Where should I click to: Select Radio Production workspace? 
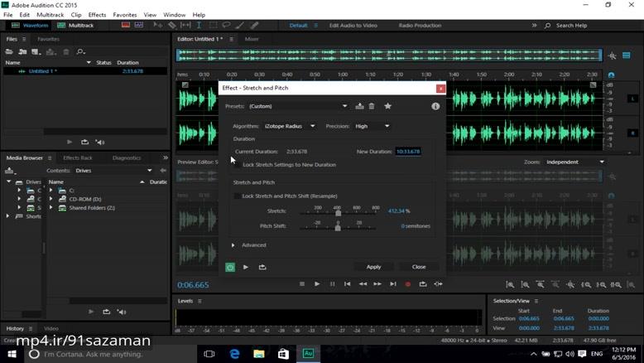420,25
